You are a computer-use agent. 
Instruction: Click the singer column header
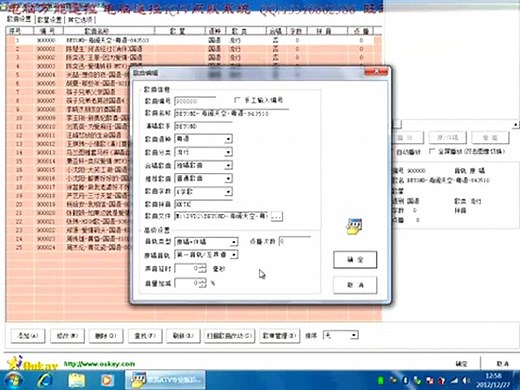(180, 31)
